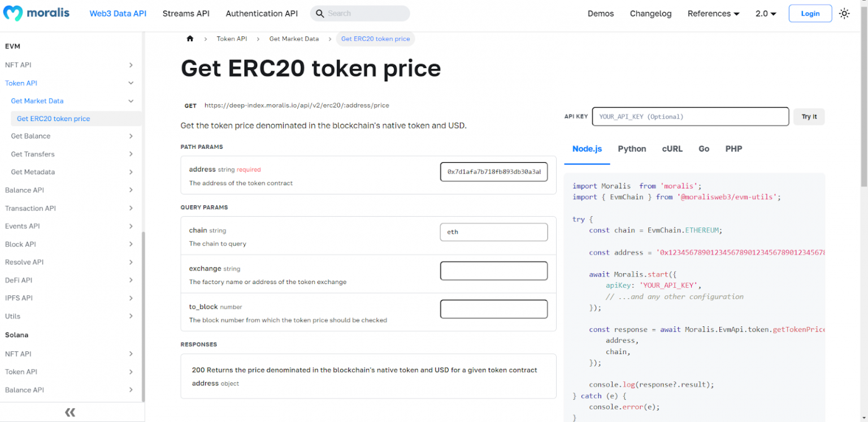The width and height of the screenshot is (868, 422).
Task: Open the version 2.0 dropdown
Action: coord(766,13)
